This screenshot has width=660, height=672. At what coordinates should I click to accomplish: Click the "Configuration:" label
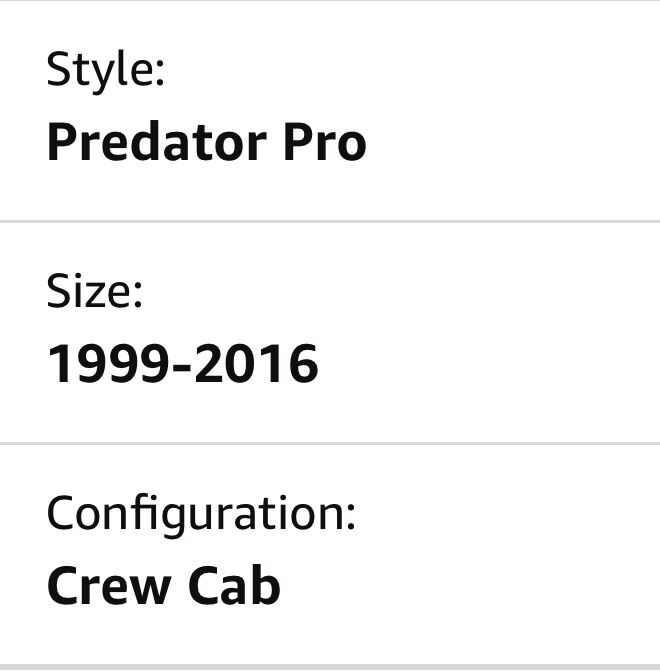[201, 514]
